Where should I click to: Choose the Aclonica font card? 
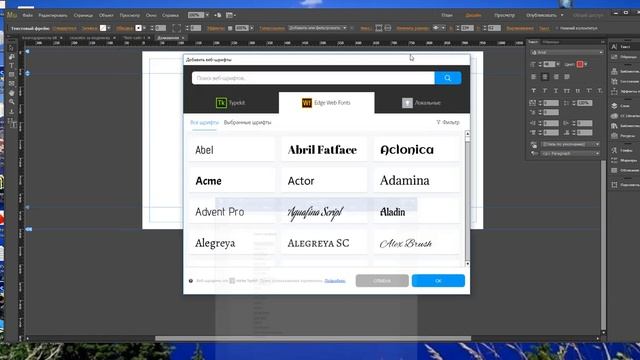[416, 150]
